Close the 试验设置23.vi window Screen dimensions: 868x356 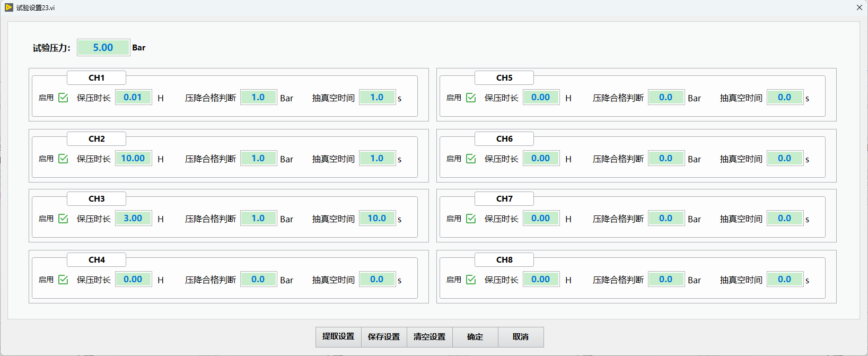860,7
